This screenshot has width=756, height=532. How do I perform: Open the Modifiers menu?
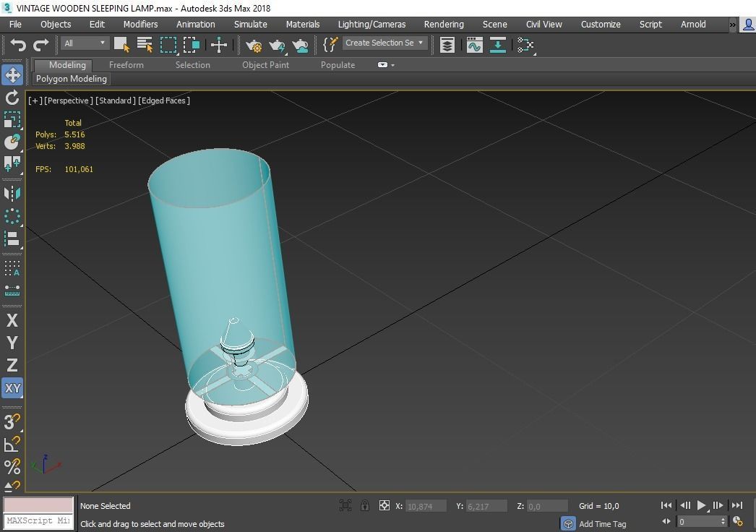point(140,24)
